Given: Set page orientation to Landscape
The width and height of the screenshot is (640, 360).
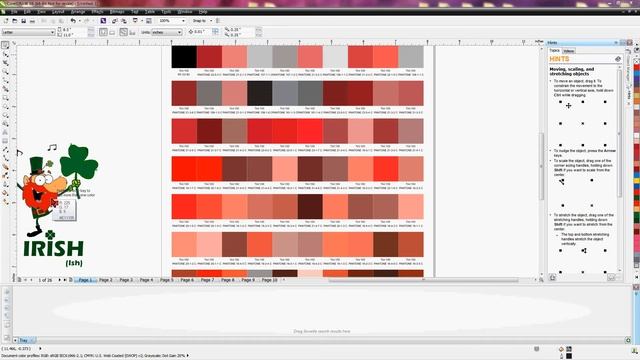Looking at the screenshot, I should pyautogui.click(x=112, y=32).
